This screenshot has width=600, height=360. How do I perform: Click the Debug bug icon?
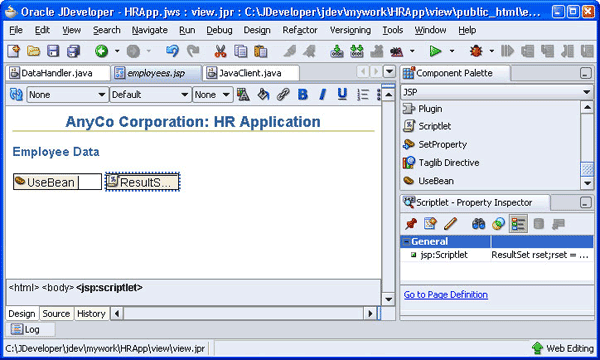476,51
